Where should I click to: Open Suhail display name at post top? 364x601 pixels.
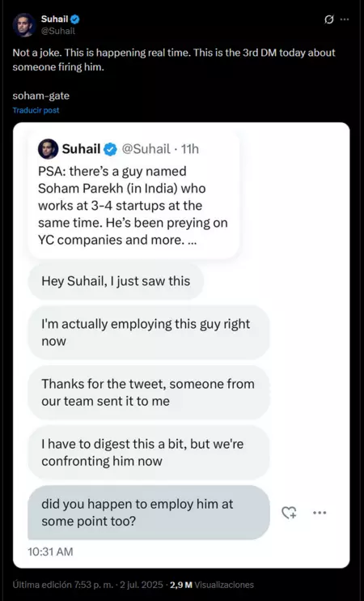[55, 19]
